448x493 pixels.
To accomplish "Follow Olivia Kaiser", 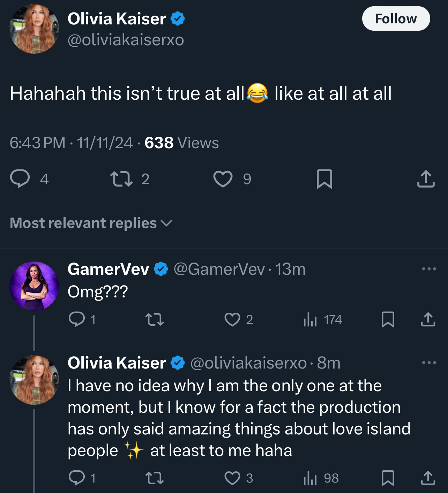I will (x=396, y=18).
